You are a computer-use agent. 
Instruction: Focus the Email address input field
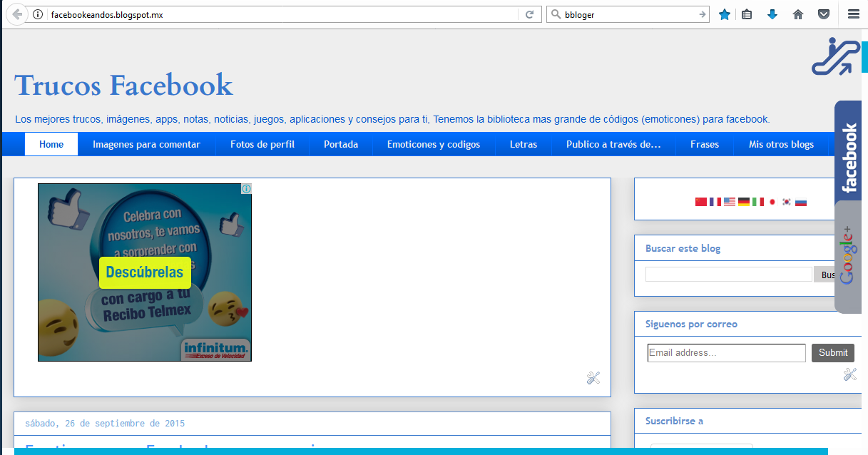(x=727, y=352)
